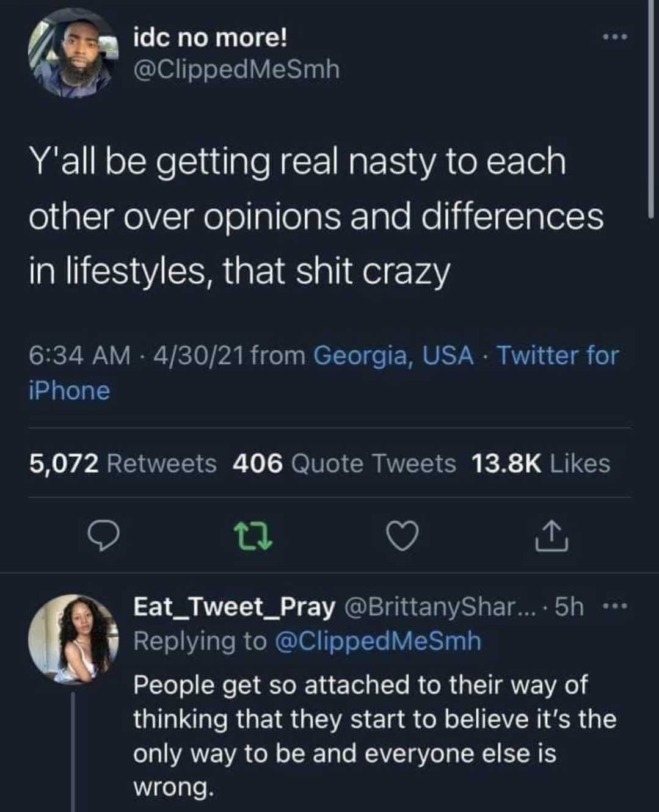View the 406 Quote Tweets list
The width and height of the screenshot is (659, 812).
[x=344, y=463]
